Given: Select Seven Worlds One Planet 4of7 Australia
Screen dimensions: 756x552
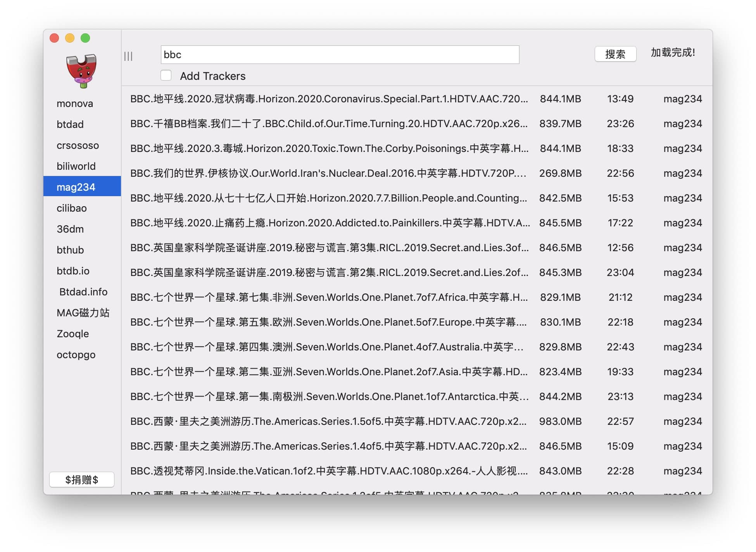Looking at the screenshot, I should pos(417,347).
